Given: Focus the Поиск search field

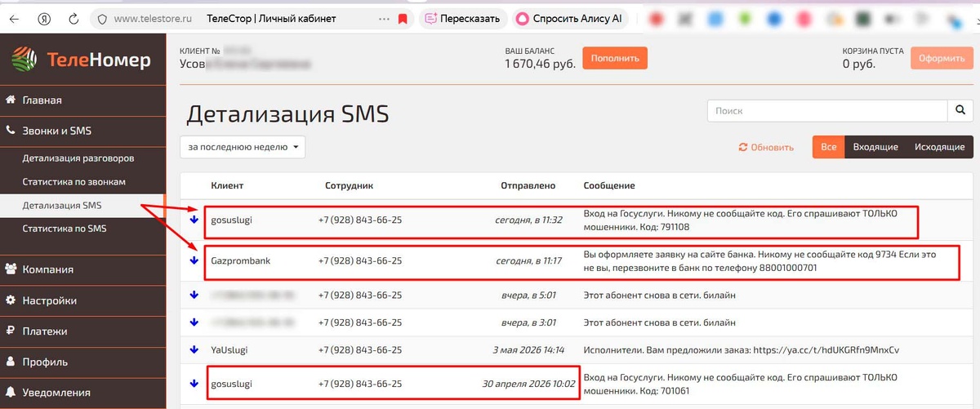Looking at the screenshot, I should coord(826,110).
